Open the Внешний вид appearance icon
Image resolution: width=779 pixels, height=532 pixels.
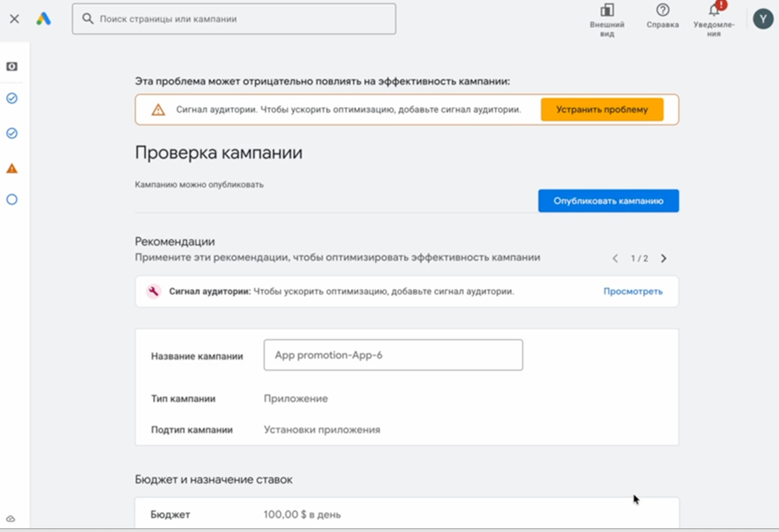607,11
